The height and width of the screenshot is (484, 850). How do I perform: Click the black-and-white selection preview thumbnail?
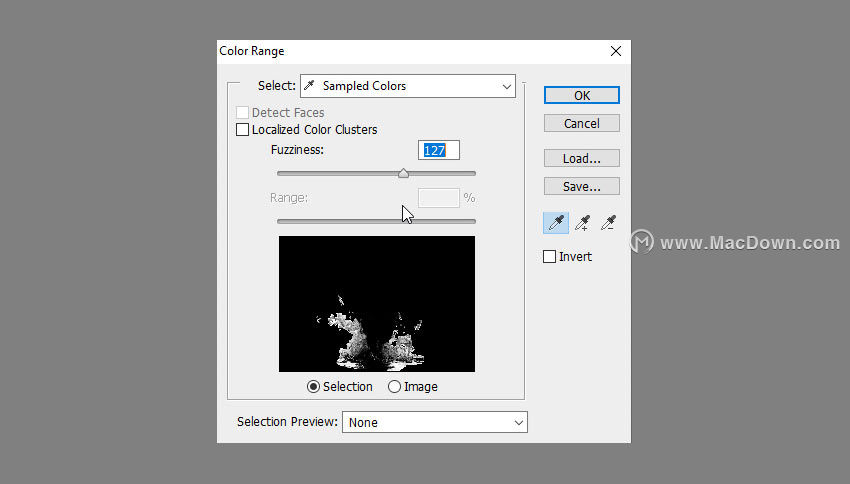377,304
